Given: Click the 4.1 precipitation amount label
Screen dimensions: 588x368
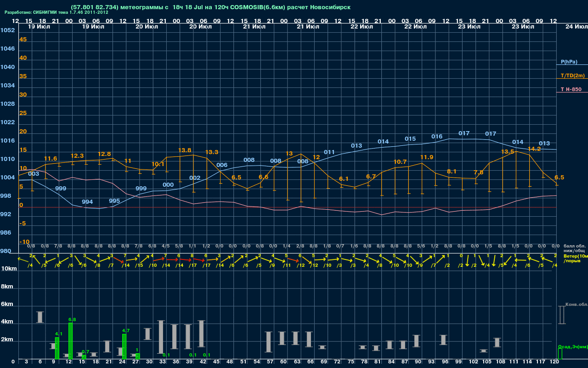Looking at the screenshot, I should pyautogui.click(x=59, y=334).
